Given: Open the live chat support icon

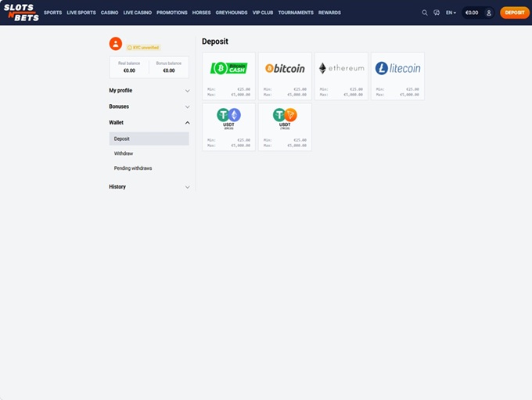Looking at the screenshot, I should 437,13.
